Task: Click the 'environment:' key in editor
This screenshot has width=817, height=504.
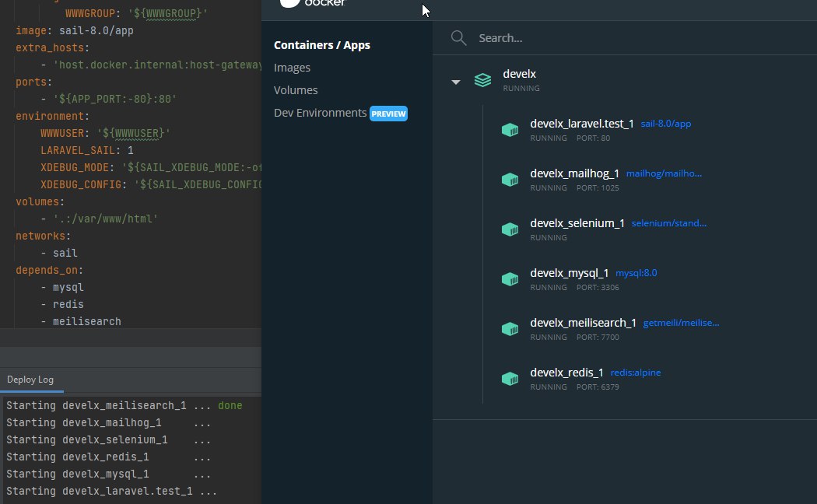Action: [53, 116]
